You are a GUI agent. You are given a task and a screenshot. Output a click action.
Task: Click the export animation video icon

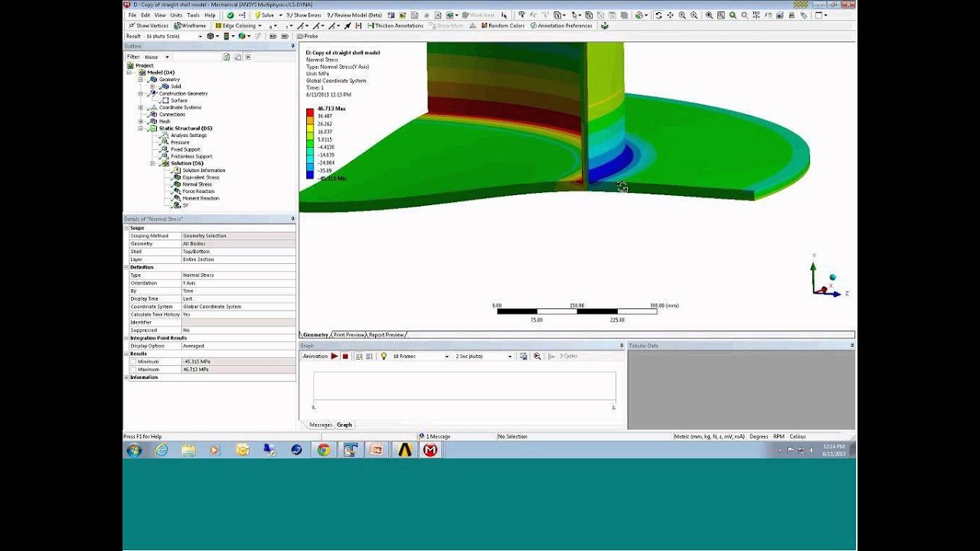523,356
